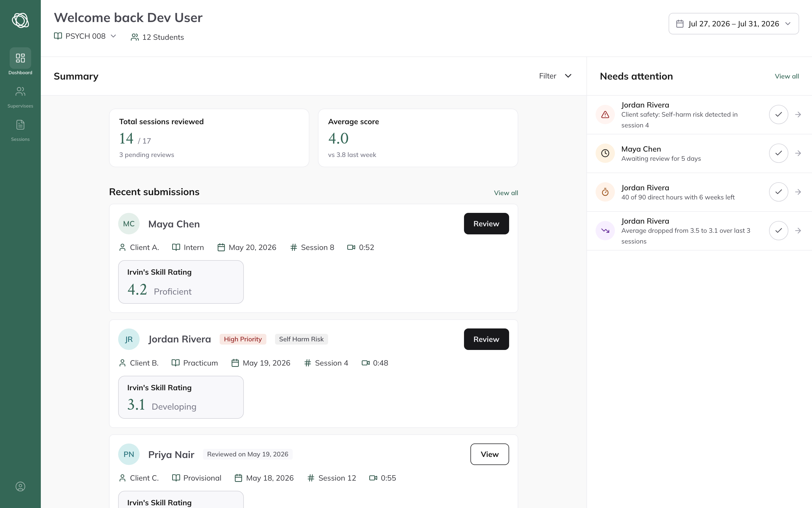View all needs attention items
This screenshot has width=812, height=508.
coord(786,76)
